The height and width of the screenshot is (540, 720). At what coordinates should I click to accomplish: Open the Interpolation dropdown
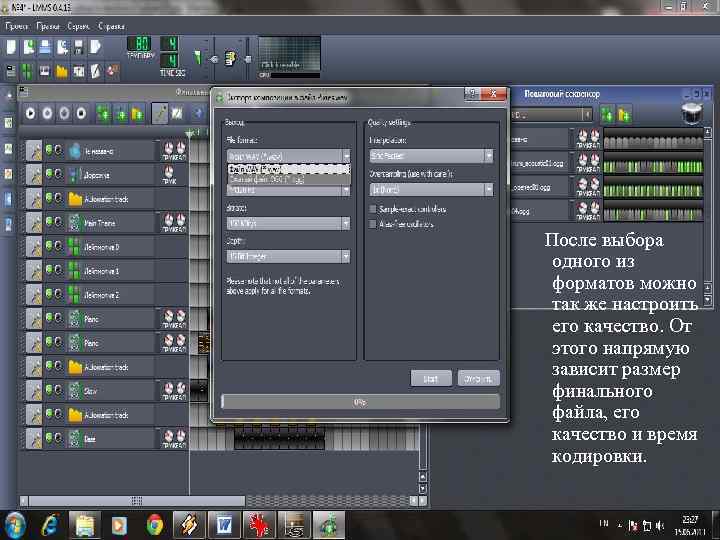click(432, 156)
